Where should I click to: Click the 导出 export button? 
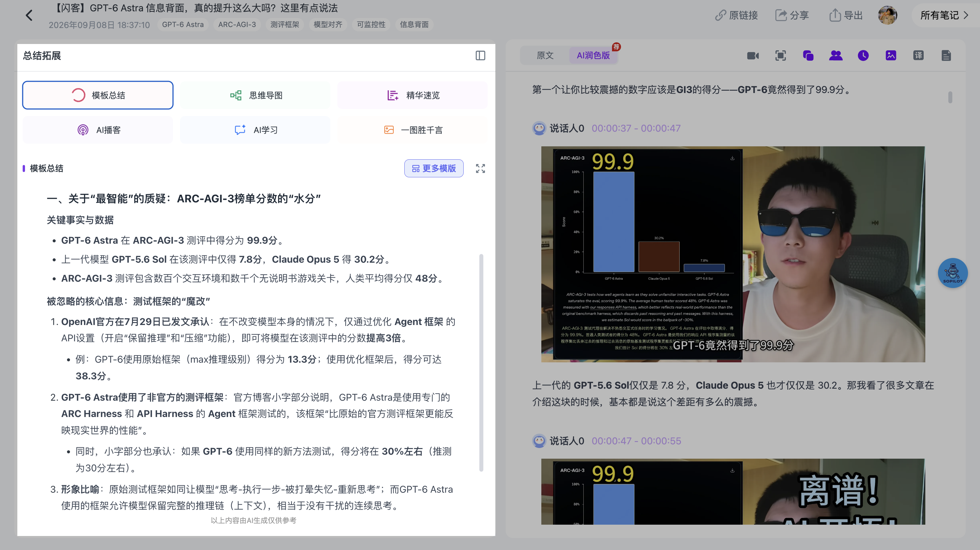click(x=845, y=15)
